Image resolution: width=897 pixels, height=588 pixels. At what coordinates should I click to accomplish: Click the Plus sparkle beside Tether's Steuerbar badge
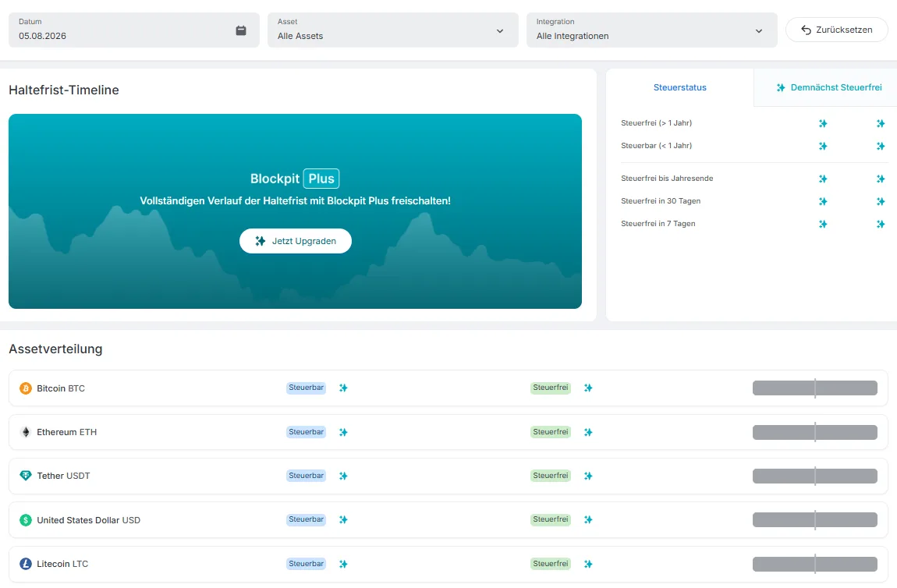pyautogui.click(x=343, y=476)
